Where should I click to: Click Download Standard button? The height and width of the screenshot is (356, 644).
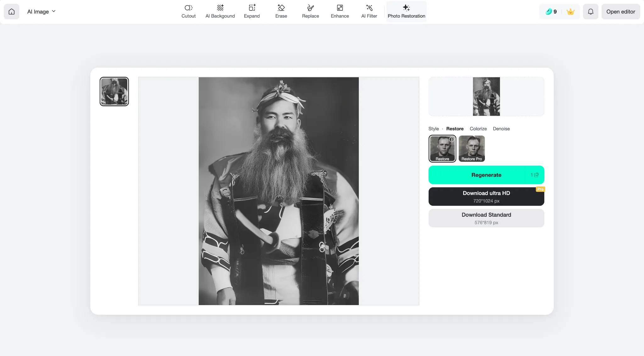point(486,218)
